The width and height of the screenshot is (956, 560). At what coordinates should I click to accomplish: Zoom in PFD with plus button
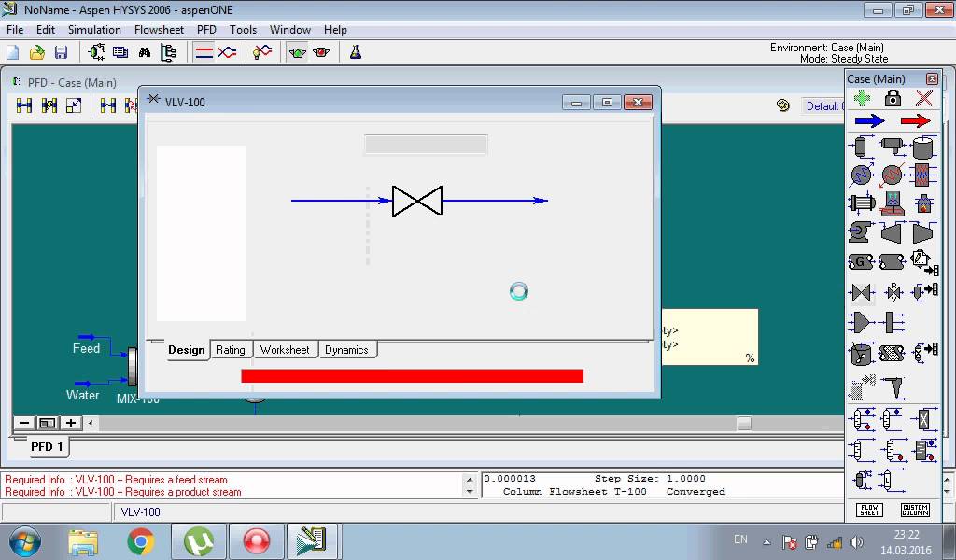tap(71, 423)
